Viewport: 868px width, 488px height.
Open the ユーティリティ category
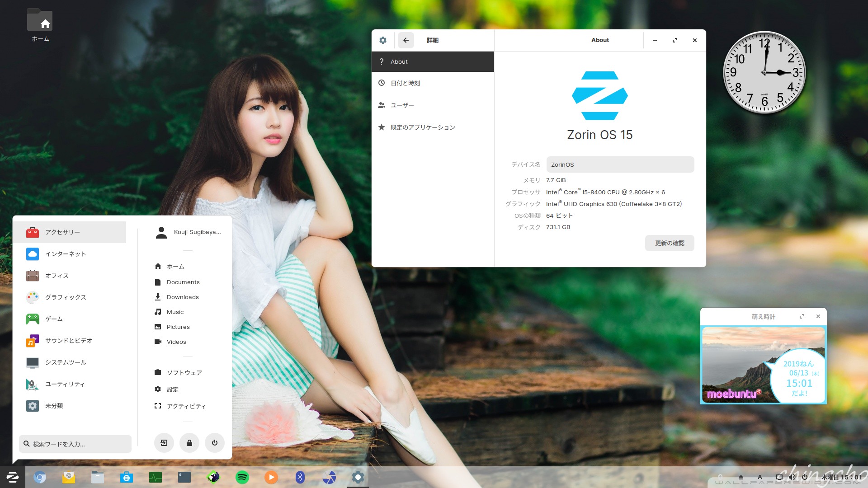(70, 384)
